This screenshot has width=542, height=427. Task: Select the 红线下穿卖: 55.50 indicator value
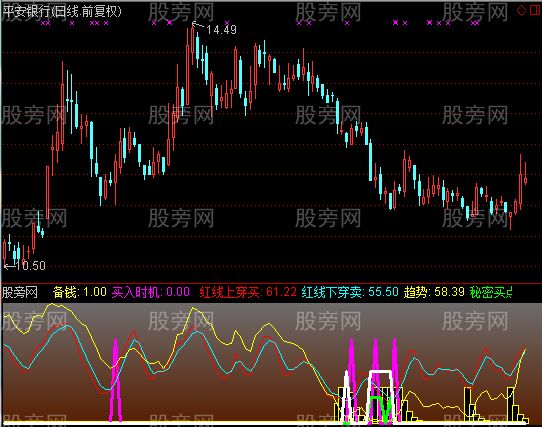point(350,292)
